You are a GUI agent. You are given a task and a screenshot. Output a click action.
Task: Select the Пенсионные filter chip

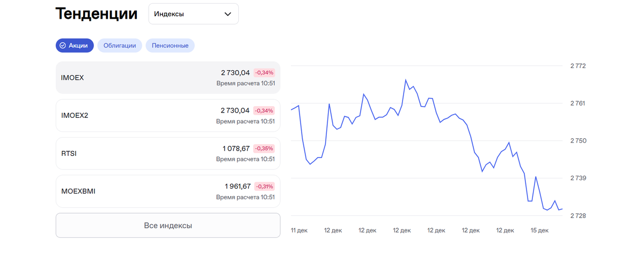click(170, 46)
